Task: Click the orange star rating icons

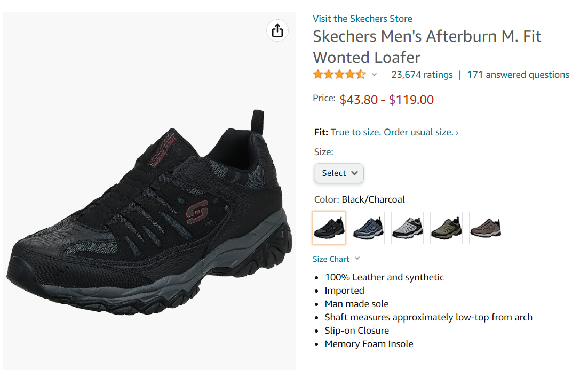Action: 339,75
